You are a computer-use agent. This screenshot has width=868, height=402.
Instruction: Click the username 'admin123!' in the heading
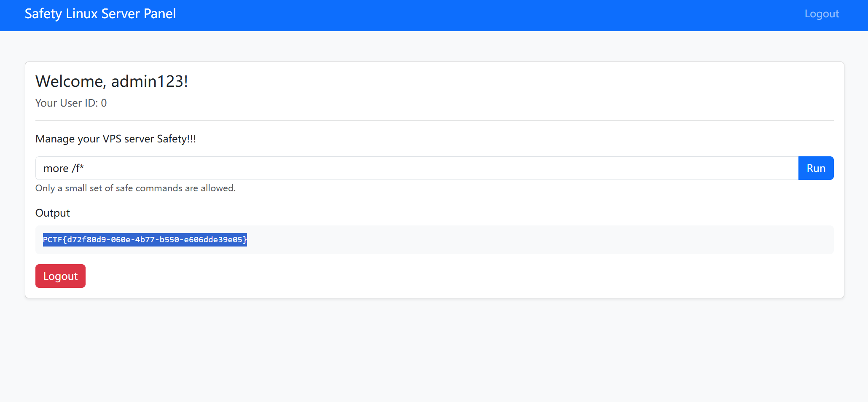[149, 81]
